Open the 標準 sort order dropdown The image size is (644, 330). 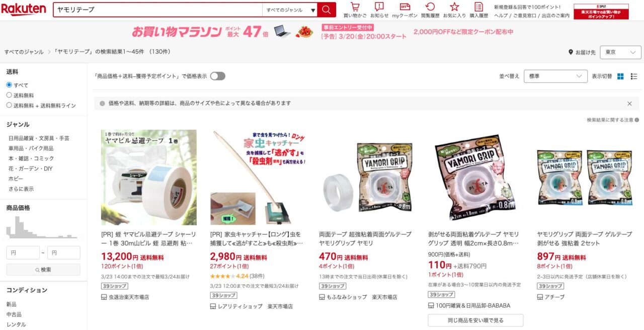click(555, 76)
